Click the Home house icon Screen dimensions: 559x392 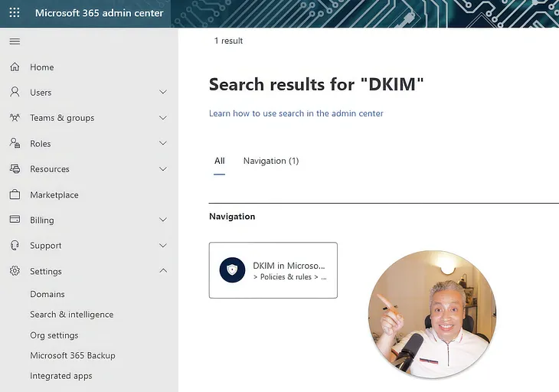click(x=15, y=67)
